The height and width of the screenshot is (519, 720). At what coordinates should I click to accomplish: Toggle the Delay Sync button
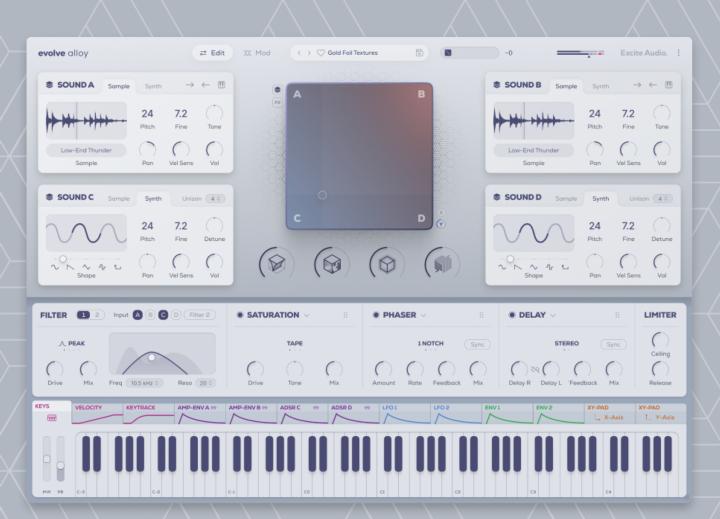coord(613,344)
